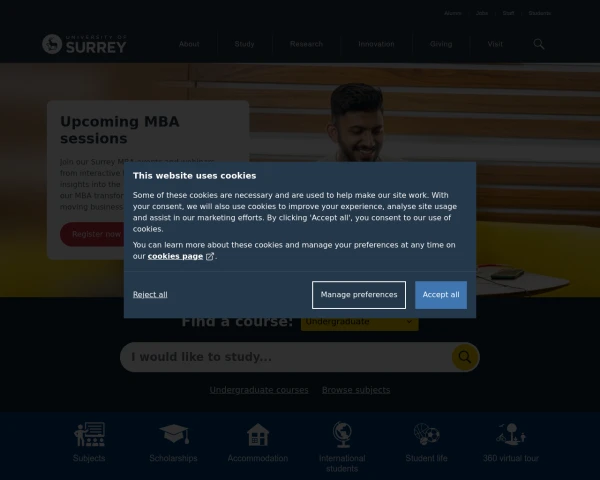Click the Accept all cookies button

click(441, 295)
